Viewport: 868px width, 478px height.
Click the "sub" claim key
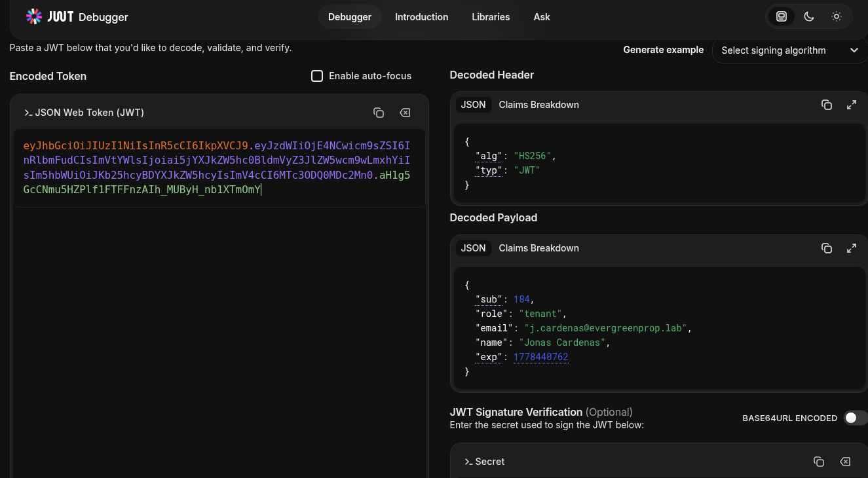click(x=489, y=299)
